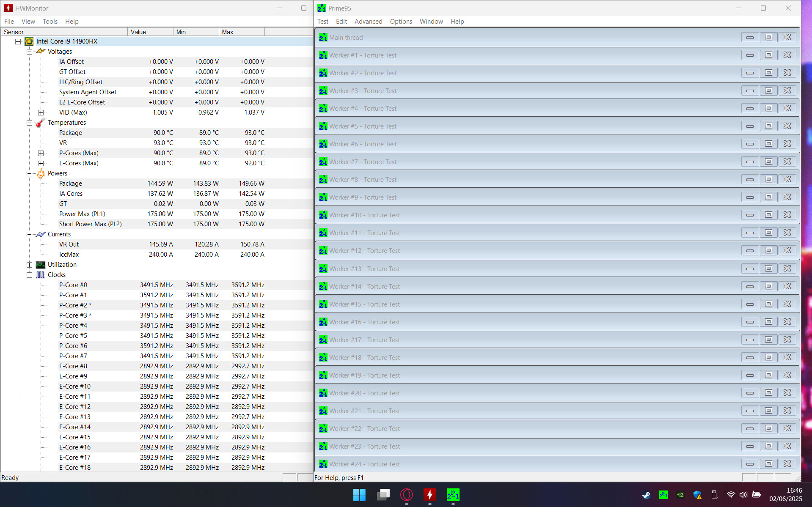812x507 pixels.
Task: Open Prime95 Advanced menu
Action: click(x=369, y=22)
